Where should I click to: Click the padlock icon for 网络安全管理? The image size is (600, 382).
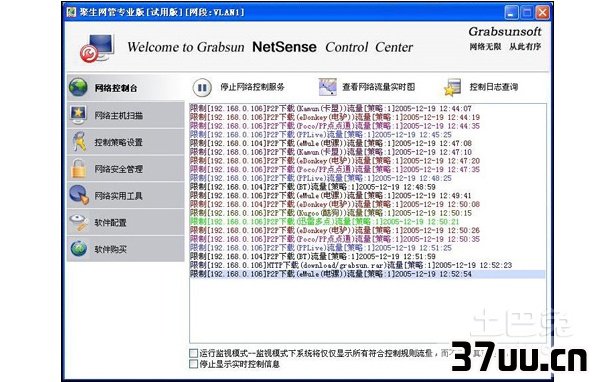click(78, 169)
